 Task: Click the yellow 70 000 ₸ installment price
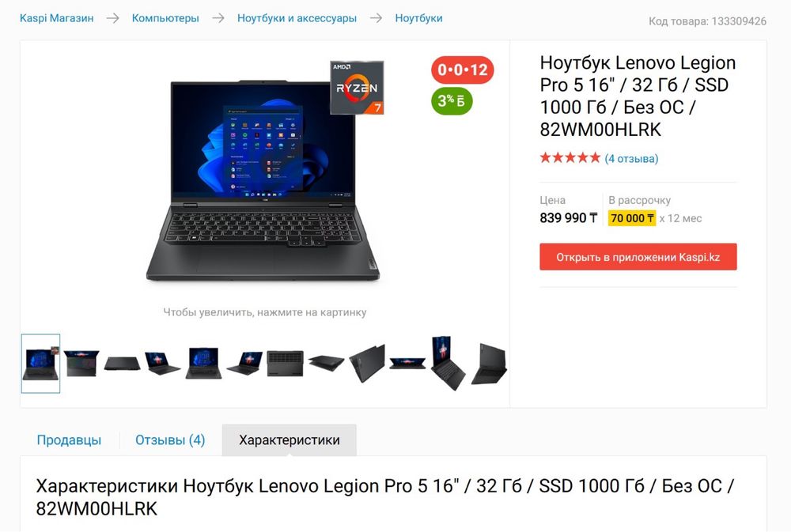coord(632,218)
